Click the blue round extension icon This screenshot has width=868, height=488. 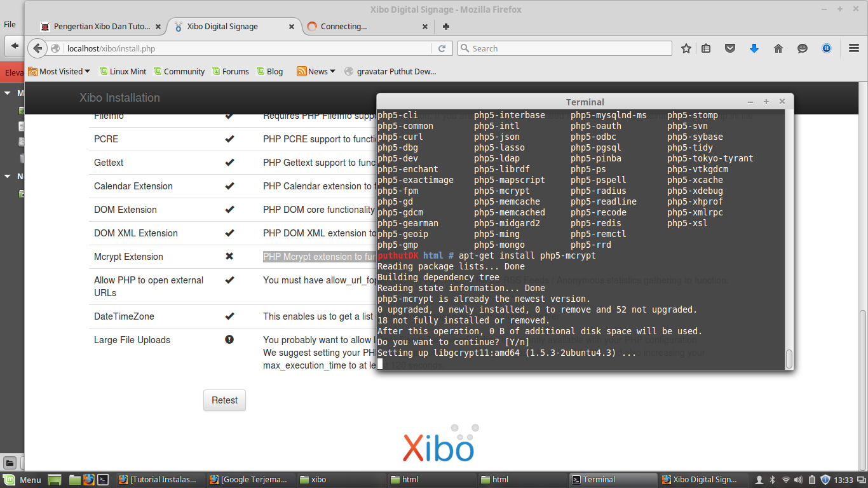point(827,48)
